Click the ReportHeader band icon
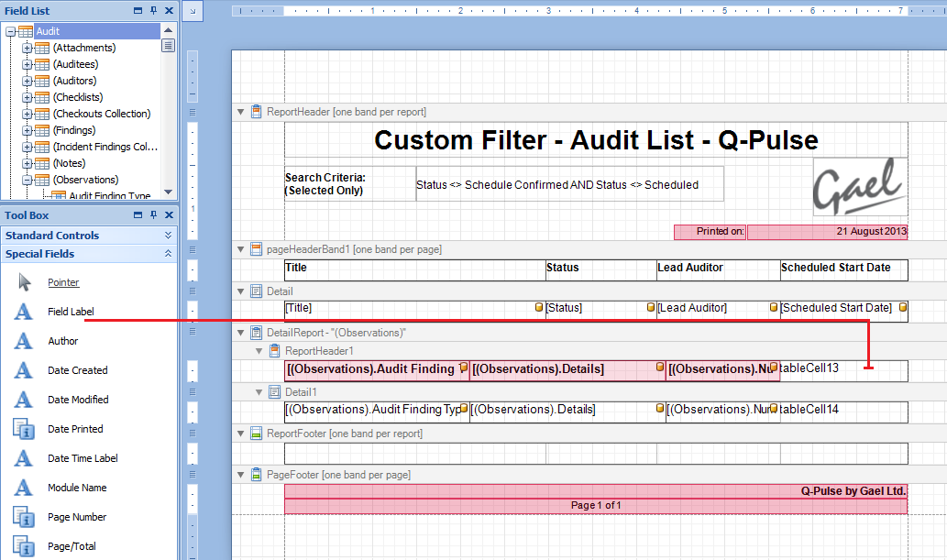The height and width of the screenshot is (560, 947). click(x=256, y=112)
